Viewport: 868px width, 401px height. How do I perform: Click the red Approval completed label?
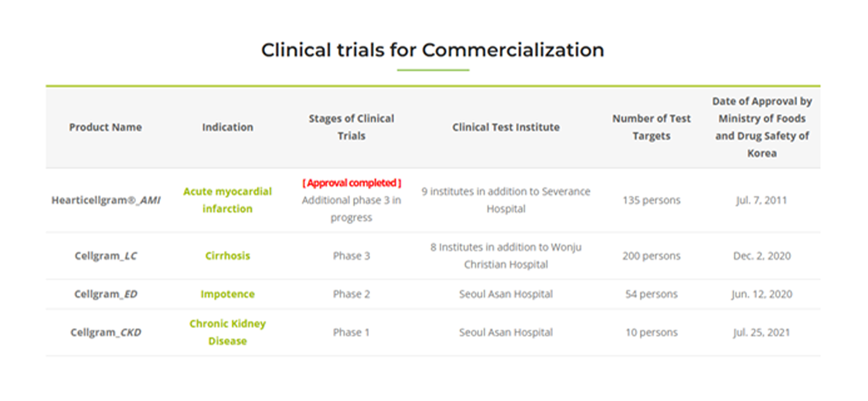click(x=352, y=183)
